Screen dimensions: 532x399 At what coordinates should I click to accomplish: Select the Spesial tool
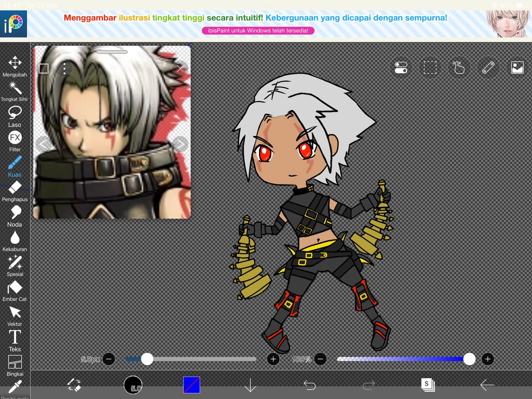click(15, 266)
